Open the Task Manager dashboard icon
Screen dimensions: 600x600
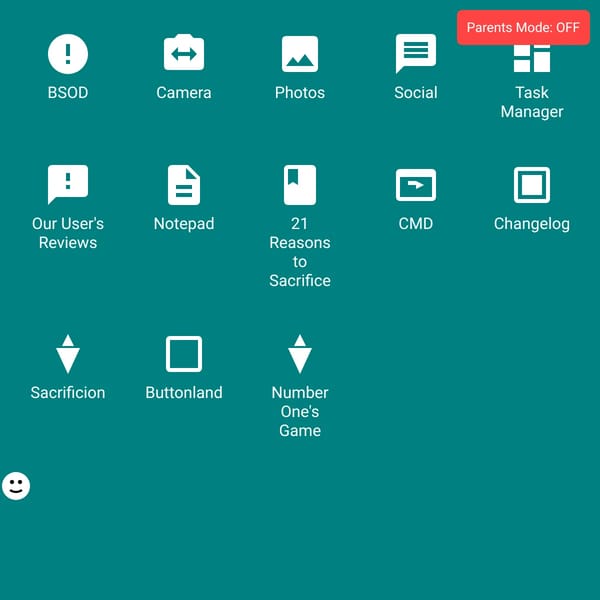click(x=532, y=59)
